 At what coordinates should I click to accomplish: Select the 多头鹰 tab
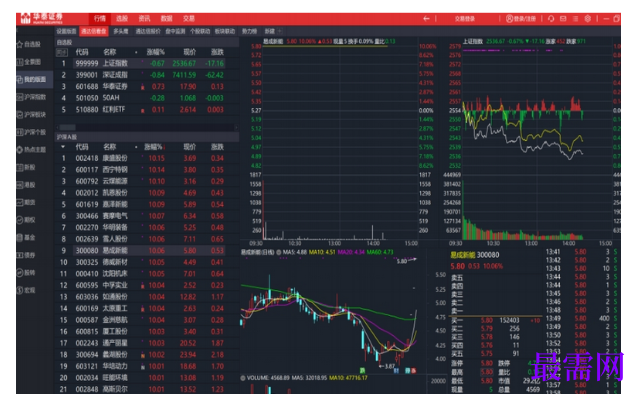coord(121,31)
